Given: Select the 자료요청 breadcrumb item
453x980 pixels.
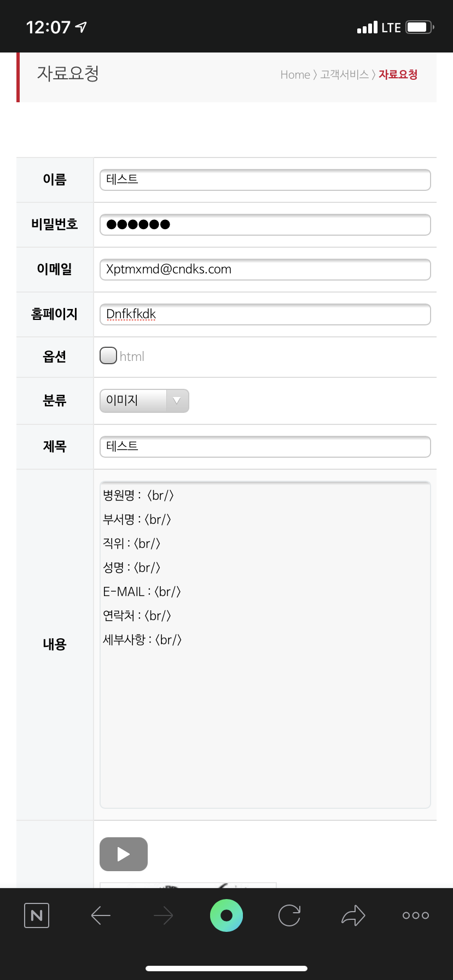Looking at the screenshot, I should [x=398, y=75].
